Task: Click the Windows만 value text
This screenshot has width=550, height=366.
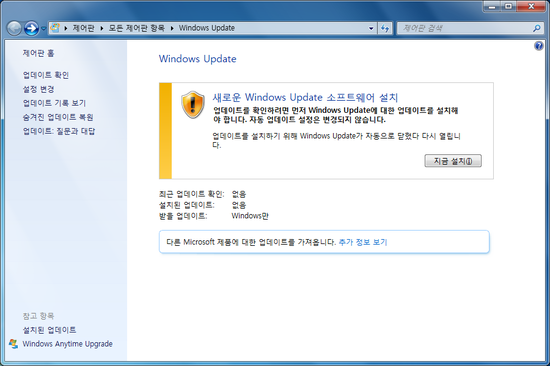Action: 250,216
